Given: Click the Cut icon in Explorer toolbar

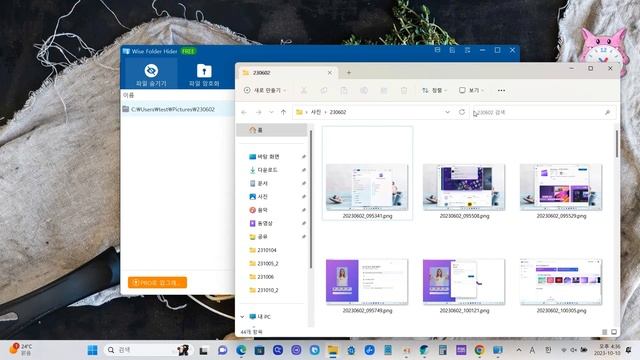Looking at the screenshot, I should 304,90.
